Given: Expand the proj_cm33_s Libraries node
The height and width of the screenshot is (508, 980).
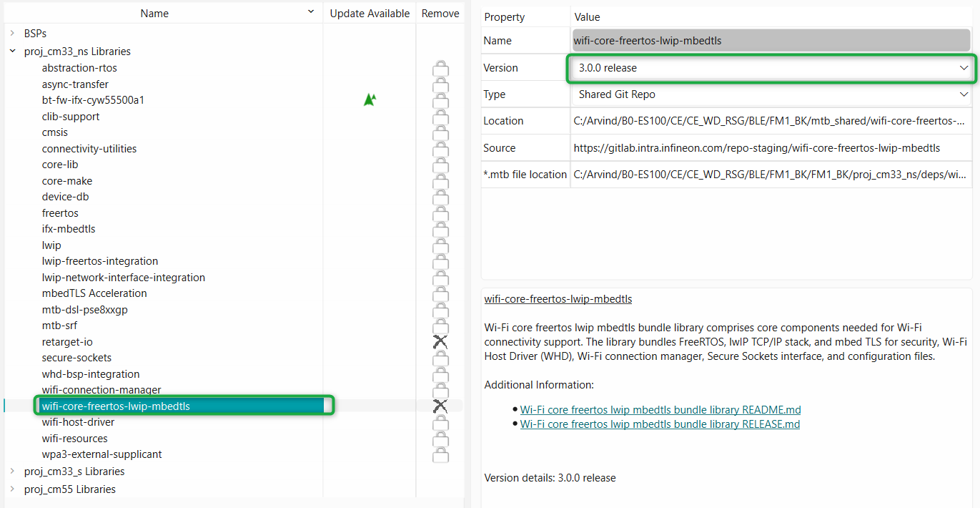Looking at the screenshot, I should click(12, 472).
